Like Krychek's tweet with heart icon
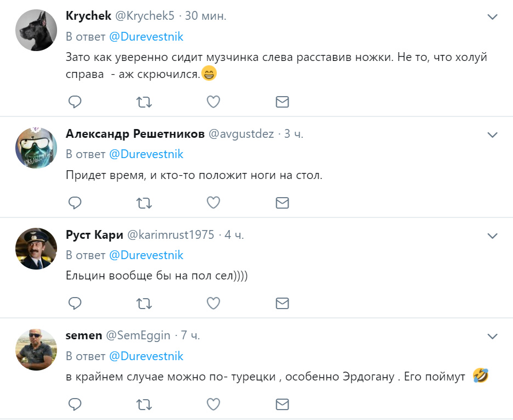This screenshot has height=420, width=513. coord(213,102)
